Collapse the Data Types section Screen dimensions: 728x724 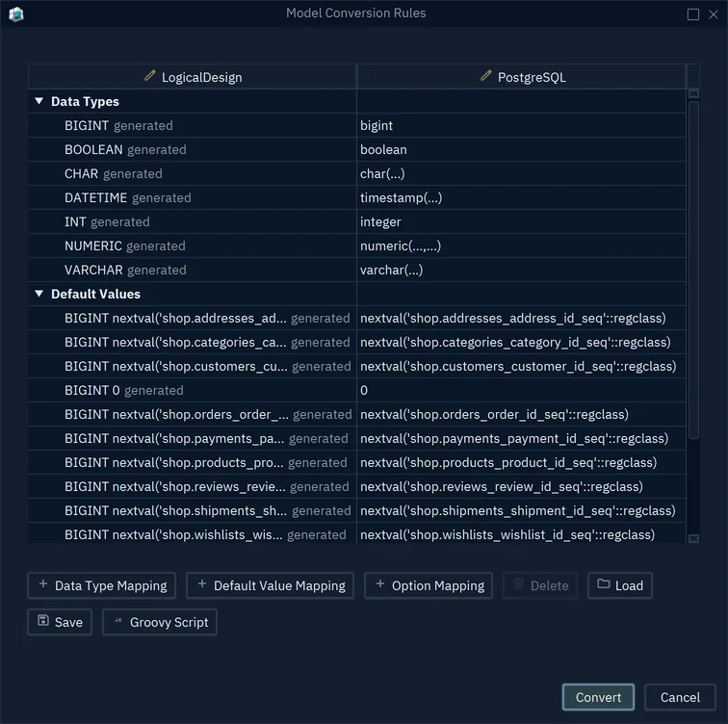pos(39,101)
